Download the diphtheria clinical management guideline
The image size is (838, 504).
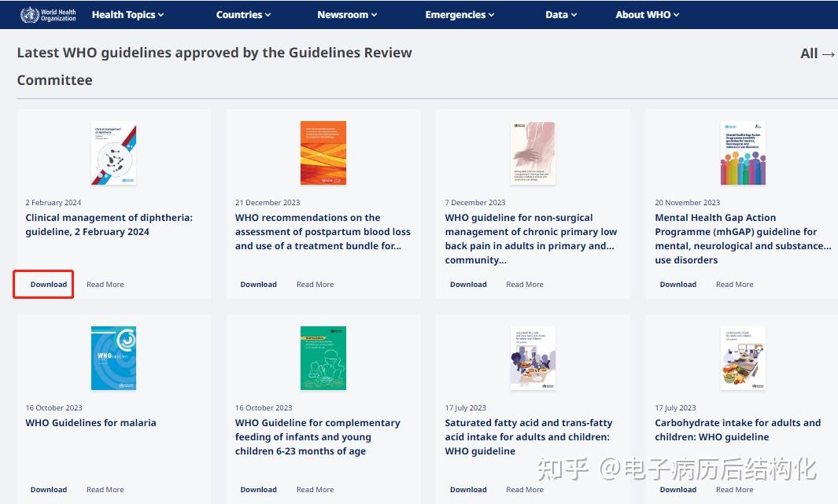(x=49, y=285)
